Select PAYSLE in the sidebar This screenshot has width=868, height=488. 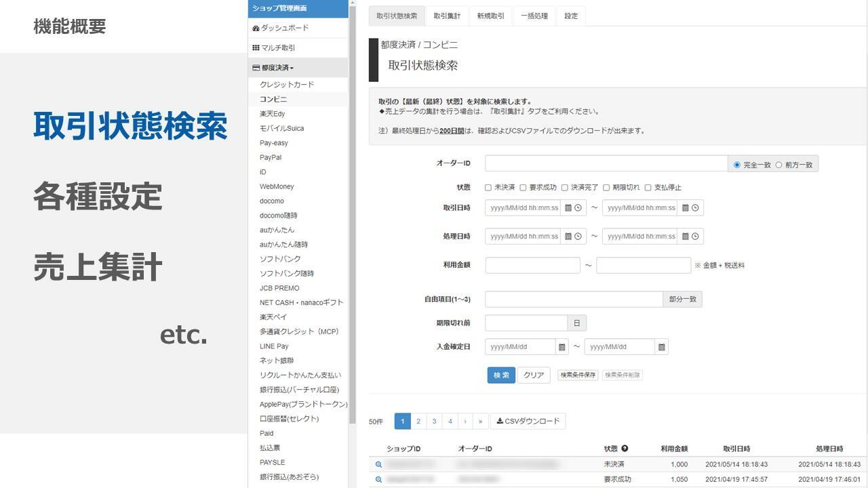tap(272, 462)
